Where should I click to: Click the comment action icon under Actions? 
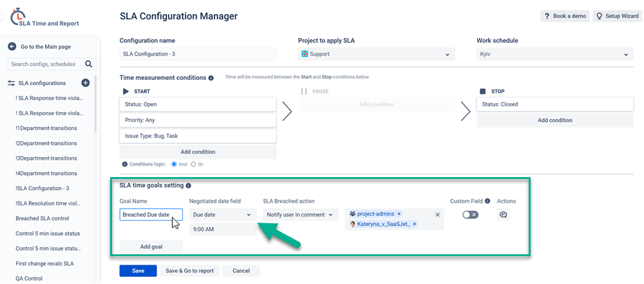point(503,214)
